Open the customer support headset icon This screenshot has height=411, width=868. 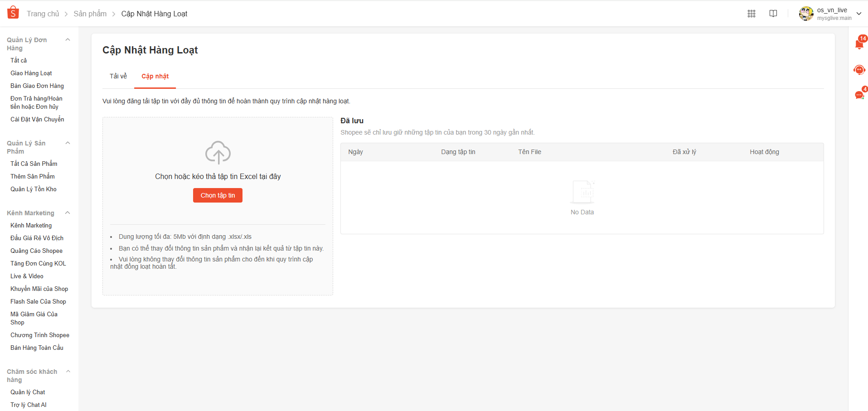point(859,70)
